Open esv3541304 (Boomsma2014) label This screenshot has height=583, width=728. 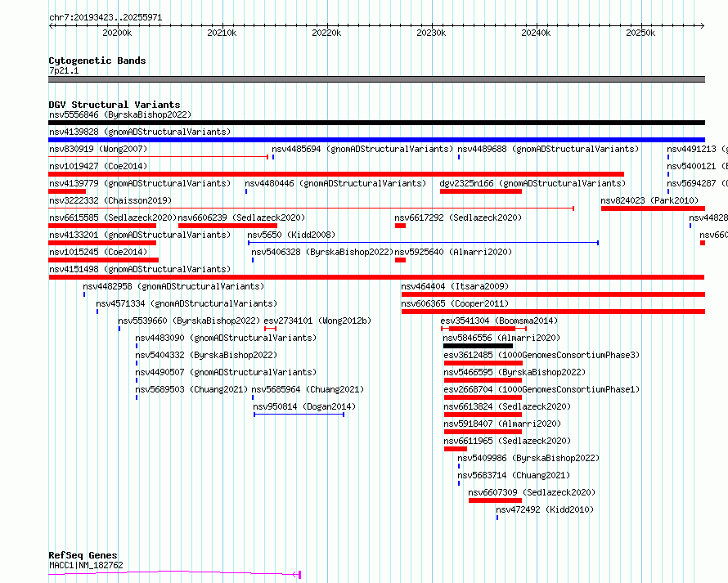click(499, 321)
